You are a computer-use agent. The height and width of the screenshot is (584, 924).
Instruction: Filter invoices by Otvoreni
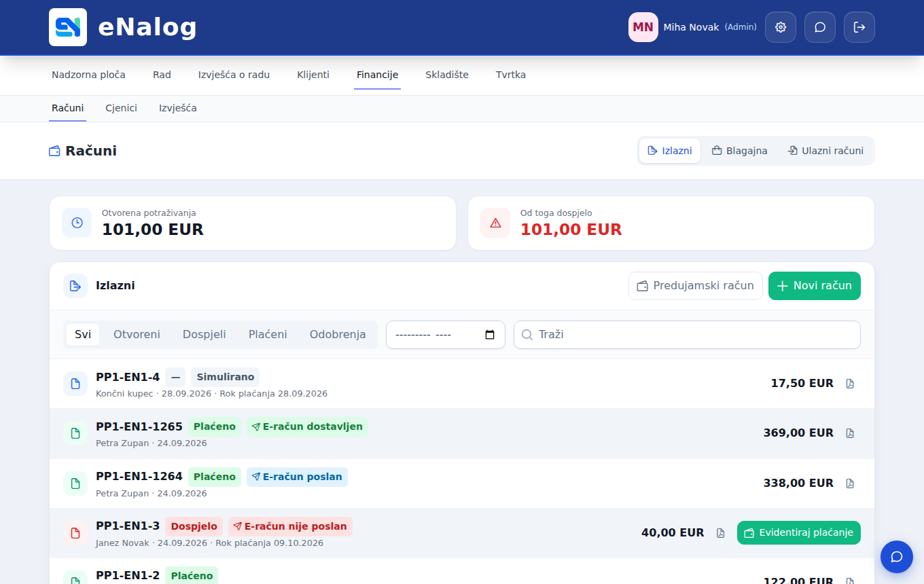pos(137,335)
